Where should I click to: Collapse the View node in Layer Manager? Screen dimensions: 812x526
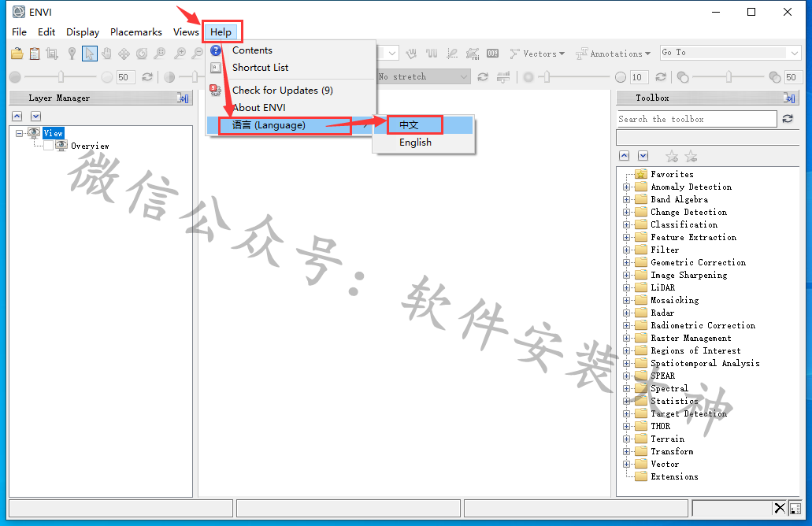coord(19,133)
